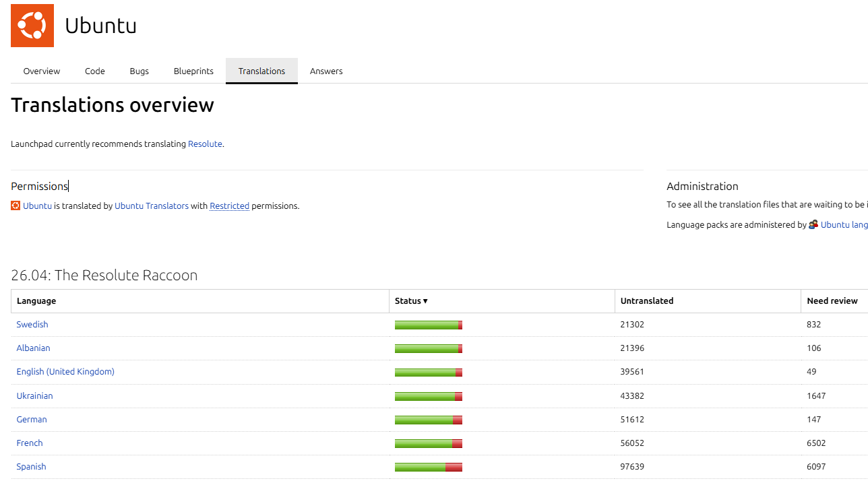
Task: Click the Swedish translation progress bar
Action: click(428, 325)
